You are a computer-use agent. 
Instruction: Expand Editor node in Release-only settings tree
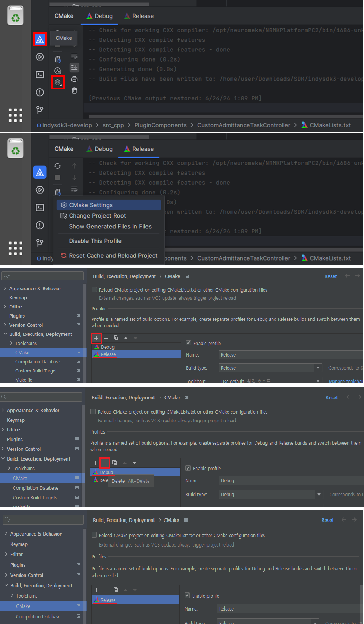6,554
